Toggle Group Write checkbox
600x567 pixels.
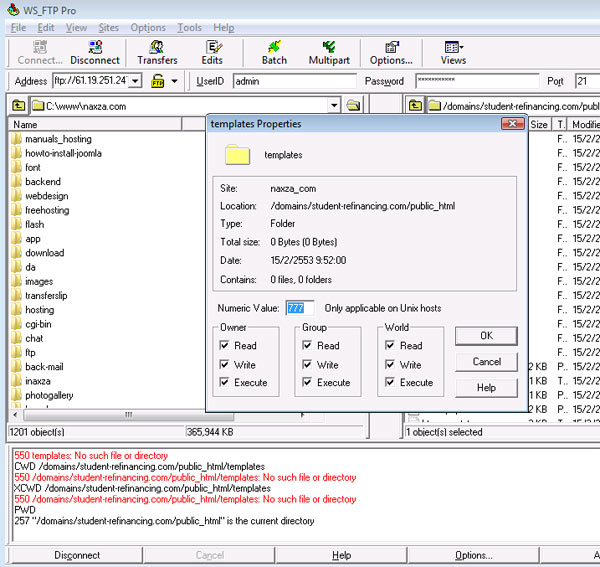(307, 364)
